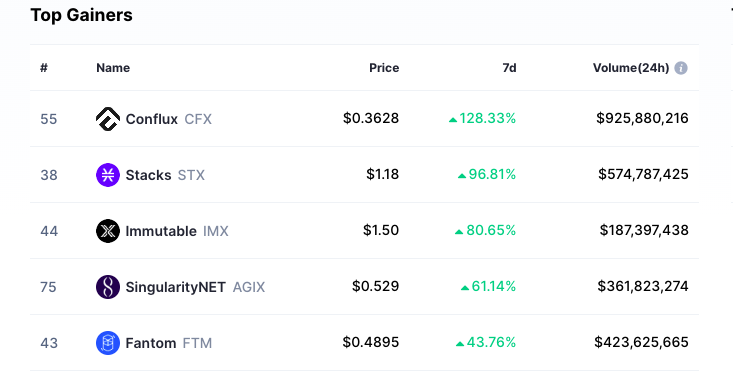Viewport: 733px width, 372px height.
Task: Sort table by the Price column header
Action: click(x=384, y=68)
